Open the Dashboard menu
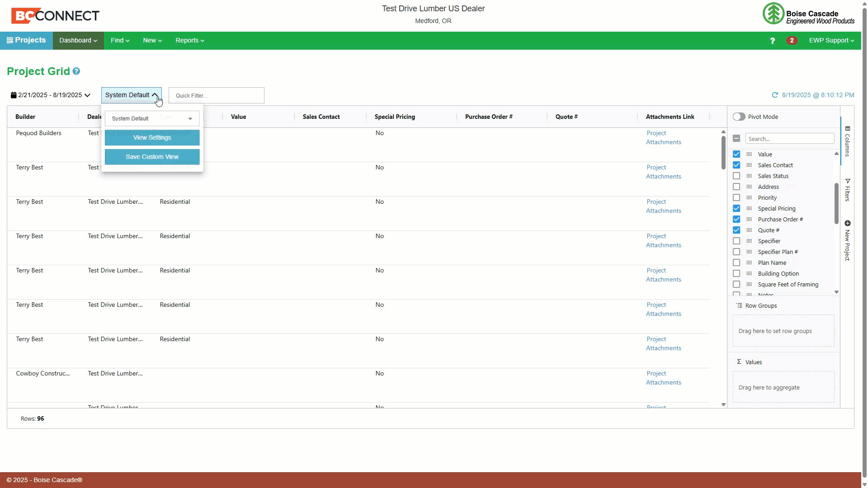 (x=78, y=40)
